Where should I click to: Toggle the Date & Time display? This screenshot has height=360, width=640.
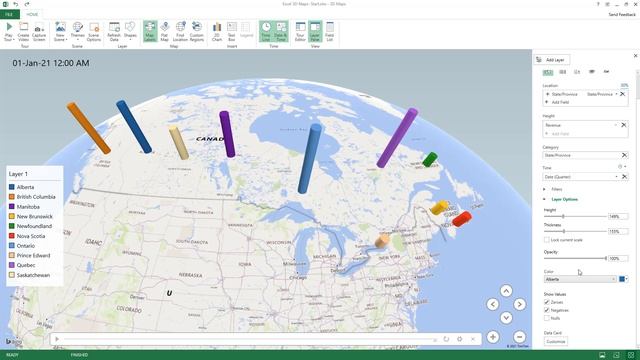280,31
